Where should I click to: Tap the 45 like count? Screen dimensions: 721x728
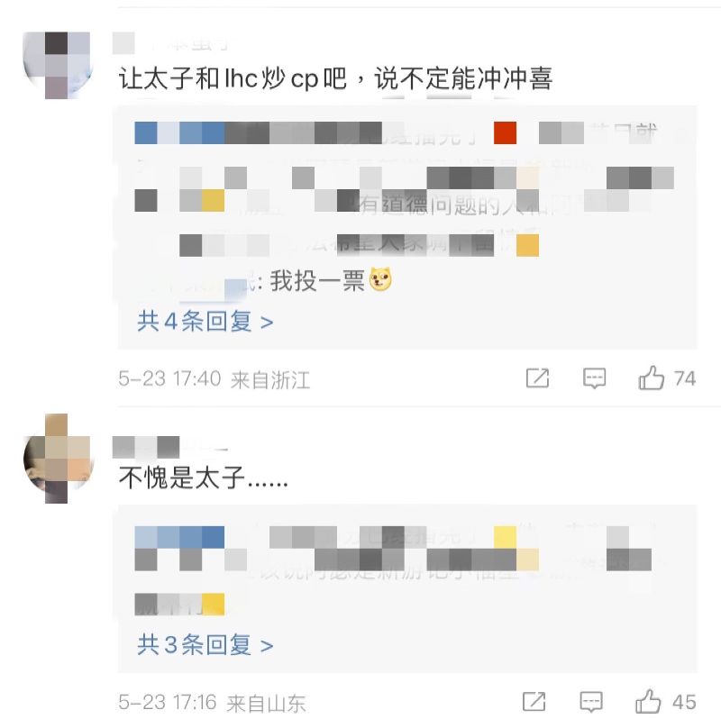684,702
